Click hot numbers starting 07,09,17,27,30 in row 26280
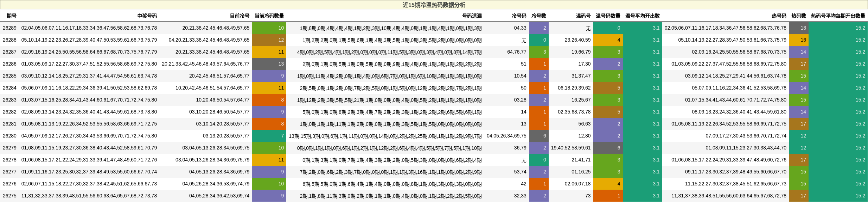 pos(746,136)
